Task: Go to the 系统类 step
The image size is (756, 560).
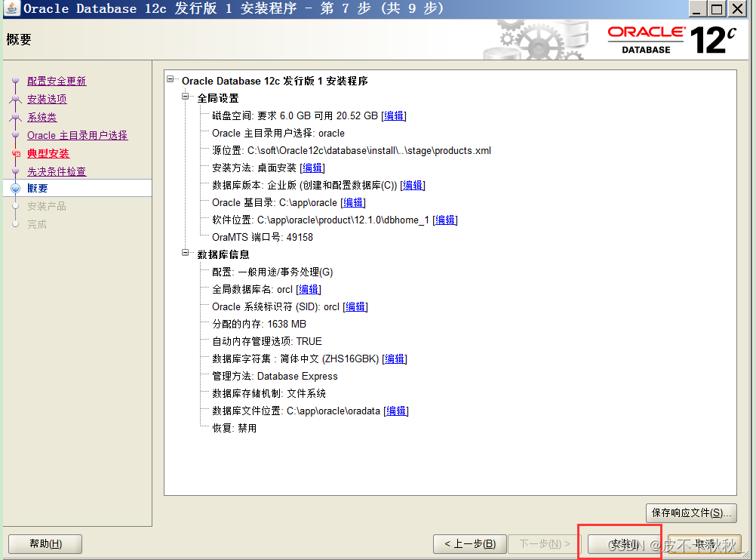Action: click(x=42, y=117)
